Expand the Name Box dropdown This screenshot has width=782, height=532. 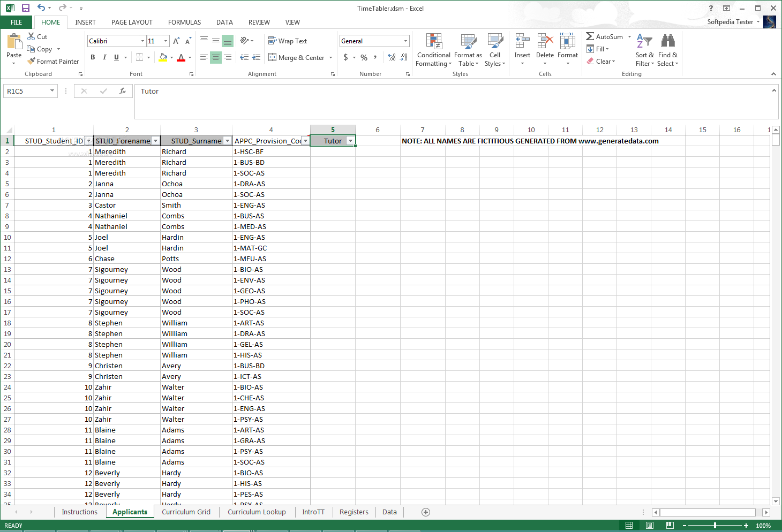[x=52, y=91]
